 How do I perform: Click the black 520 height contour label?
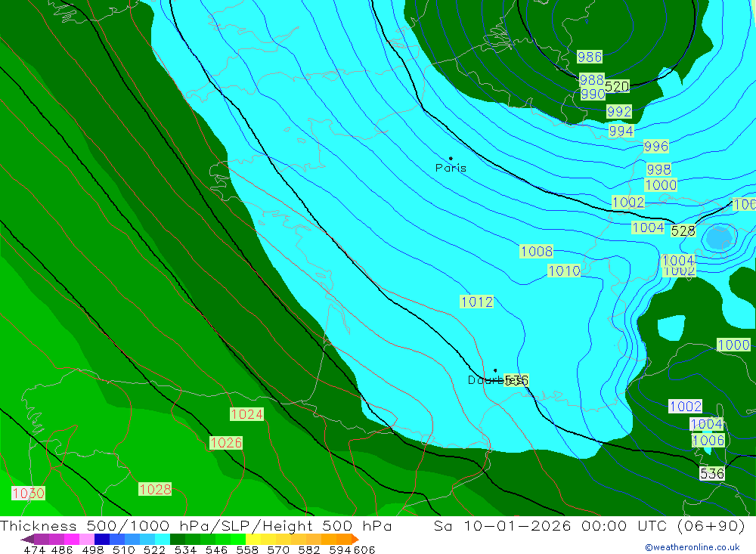617,87
